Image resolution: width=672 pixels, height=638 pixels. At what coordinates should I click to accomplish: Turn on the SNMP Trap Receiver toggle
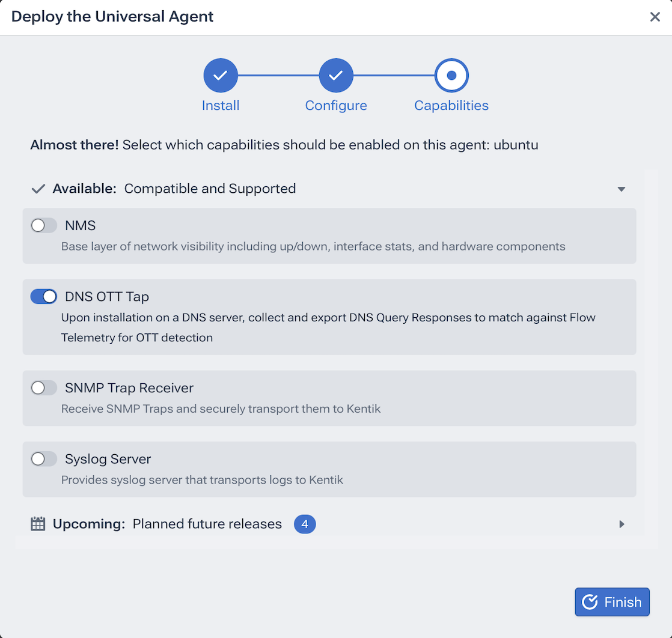pyautogui.click(x=44, y=388)
